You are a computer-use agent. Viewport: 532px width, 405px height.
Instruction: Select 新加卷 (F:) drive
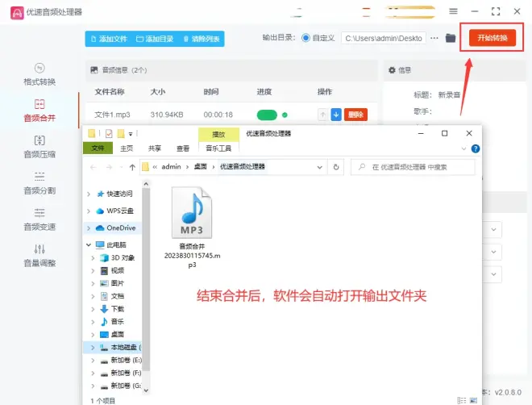click(x=121, y=373)
